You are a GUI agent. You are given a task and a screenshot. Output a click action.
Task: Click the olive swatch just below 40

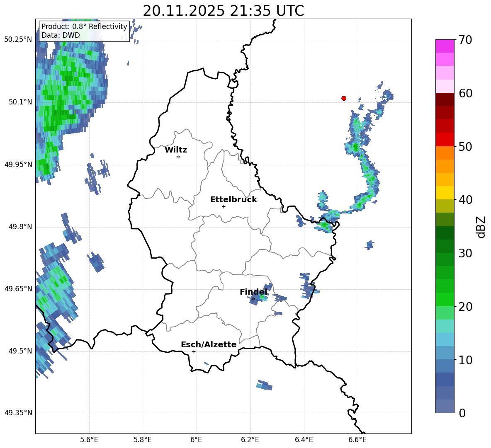pyautogui.click(x=445, y=206)
